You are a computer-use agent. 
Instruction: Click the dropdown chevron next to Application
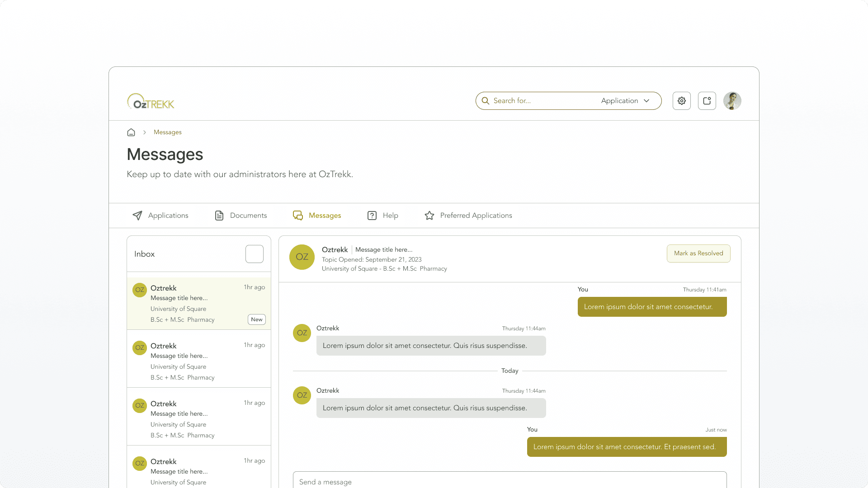[x=646, y=101]
